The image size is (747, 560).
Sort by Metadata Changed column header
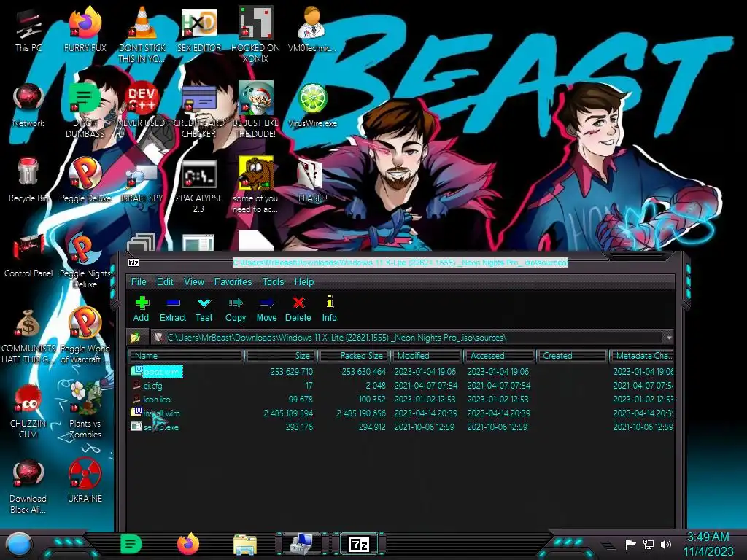(642, 356)
